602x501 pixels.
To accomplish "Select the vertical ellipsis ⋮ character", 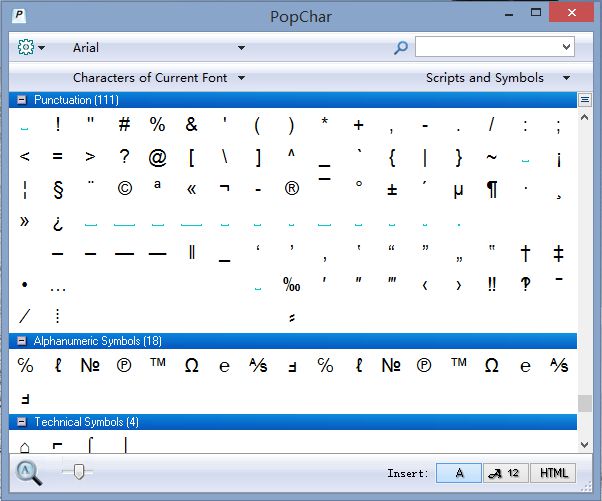I will tap(57, 316).
